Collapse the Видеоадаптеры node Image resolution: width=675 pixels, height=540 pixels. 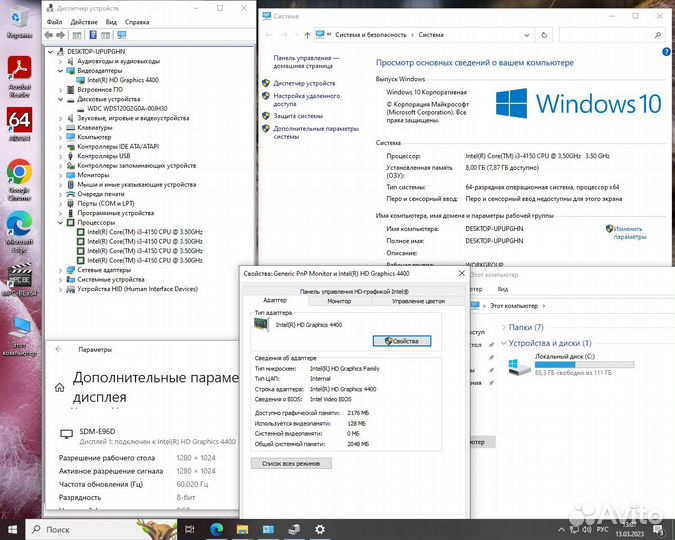point(60,71)
